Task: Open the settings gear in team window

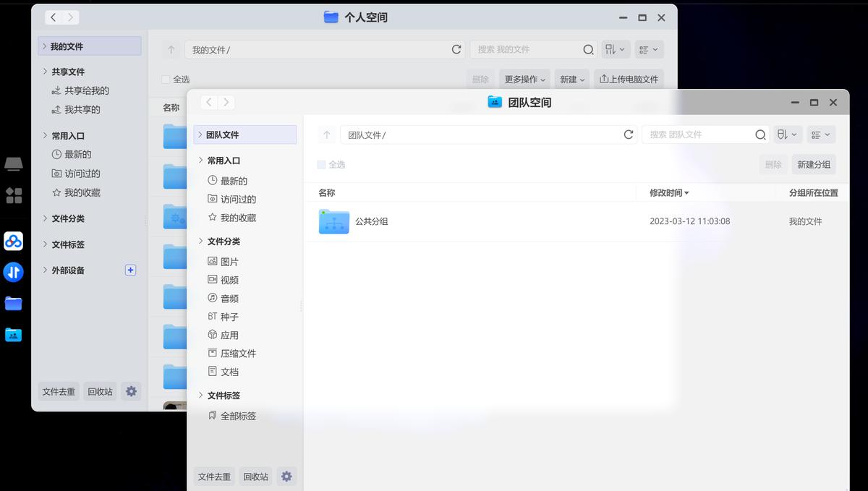Action: tap(286, 476)
